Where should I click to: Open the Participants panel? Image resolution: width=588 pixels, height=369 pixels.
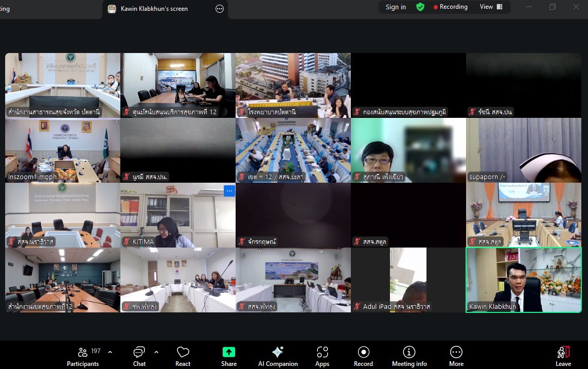pyautogui.click(x=82, y=357)
